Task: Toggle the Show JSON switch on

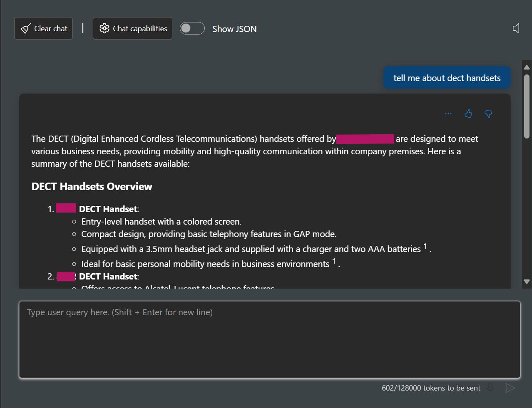Action: click(192, 28)
